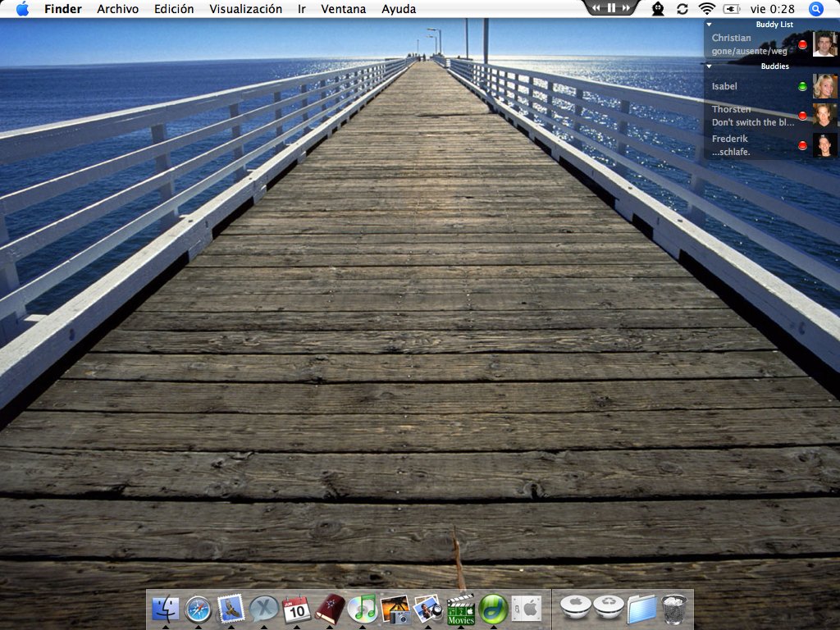This screenshot has height=630, width=840.
Task: Click Christian's buddy photo
Action: pyautogui.click(x=824, y=44)
